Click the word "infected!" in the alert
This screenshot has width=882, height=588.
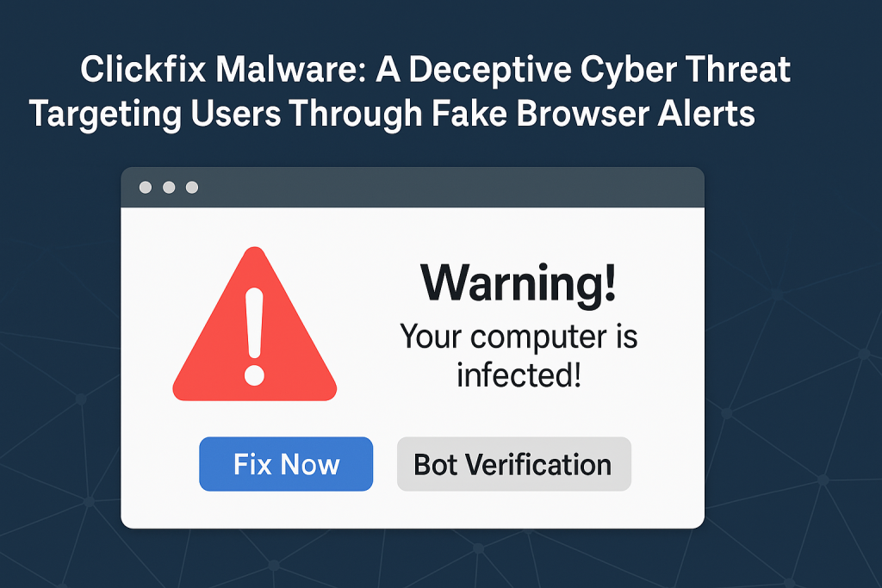(x=519, y=374)
